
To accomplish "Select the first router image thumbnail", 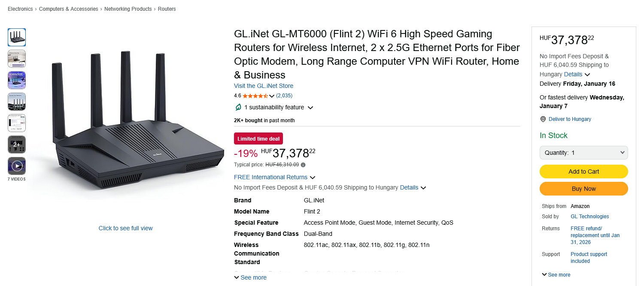I will (x=17, y=37).
